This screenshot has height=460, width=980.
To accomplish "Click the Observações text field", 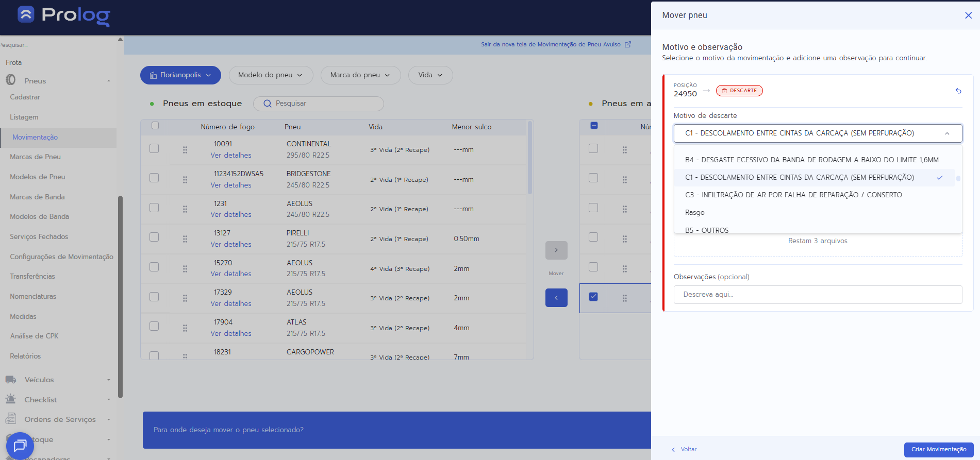I will pyautogui.click(x=818, y=295).
